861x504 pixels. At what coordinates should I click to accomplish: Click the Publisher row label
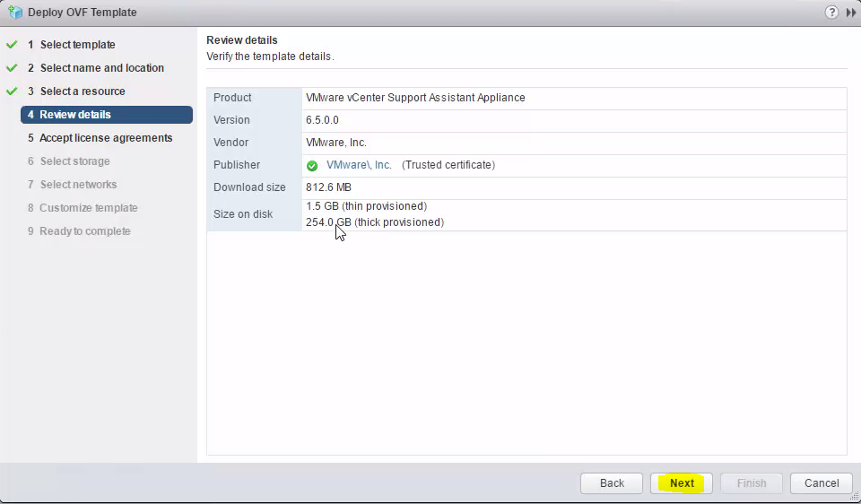(x=237, y=165)
